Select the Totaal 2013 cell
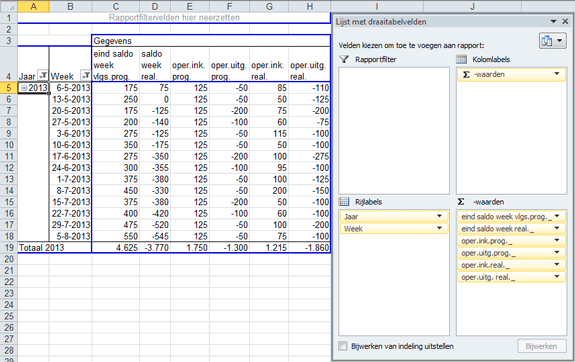This screenshot has height=362, width=575. [x=54, y=248]
